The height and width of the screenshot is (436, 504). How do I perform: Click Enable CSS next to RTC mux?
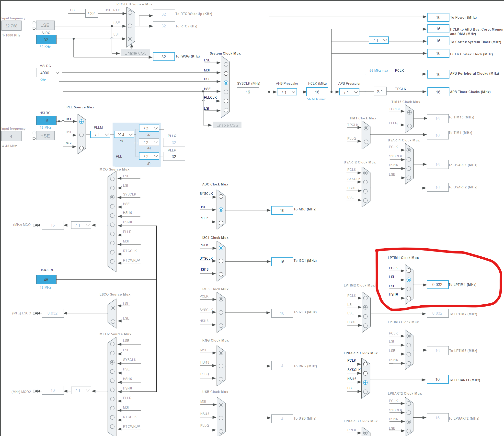click(x=135, y=53)
